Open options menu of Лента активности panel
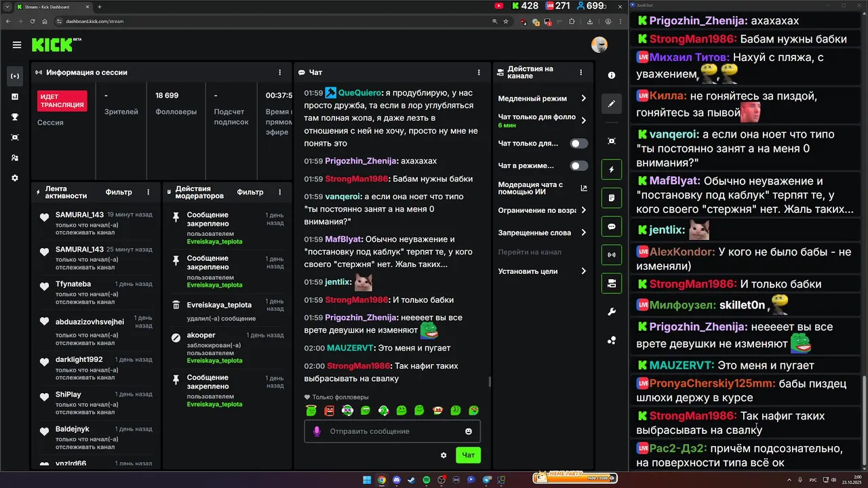 click(149, 192)
